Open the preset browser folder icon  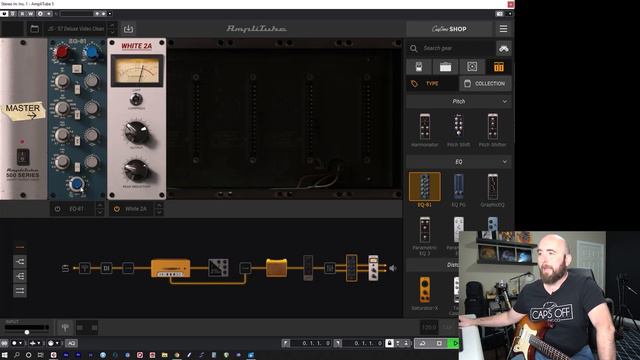coord(34,29)
